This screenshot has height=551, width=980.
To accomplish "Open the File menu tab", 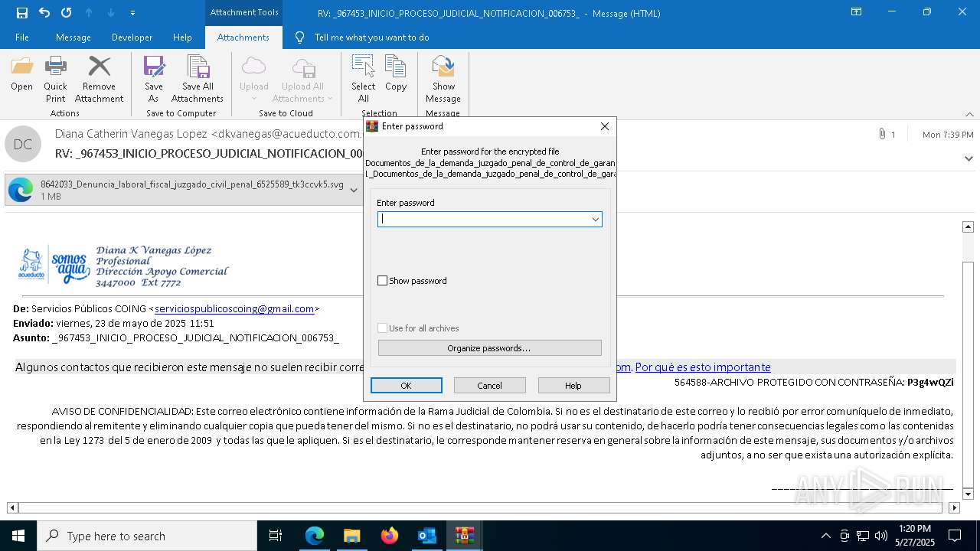I will click(22, 37).
